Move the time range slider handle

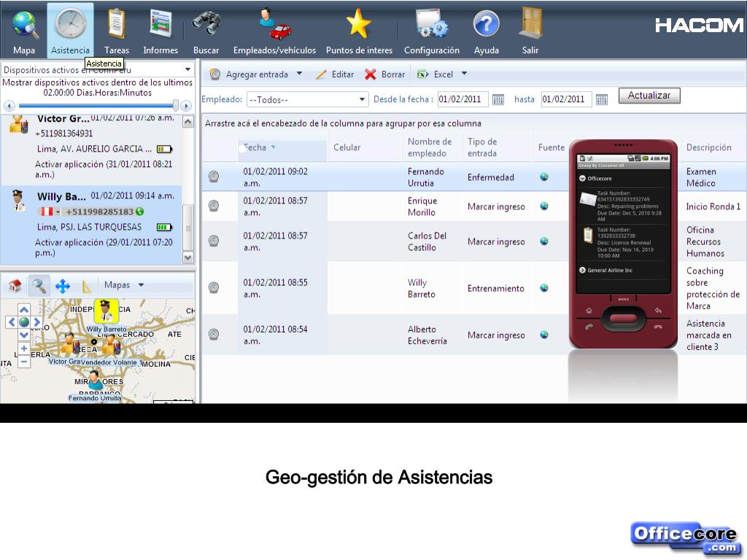[176, 105]
